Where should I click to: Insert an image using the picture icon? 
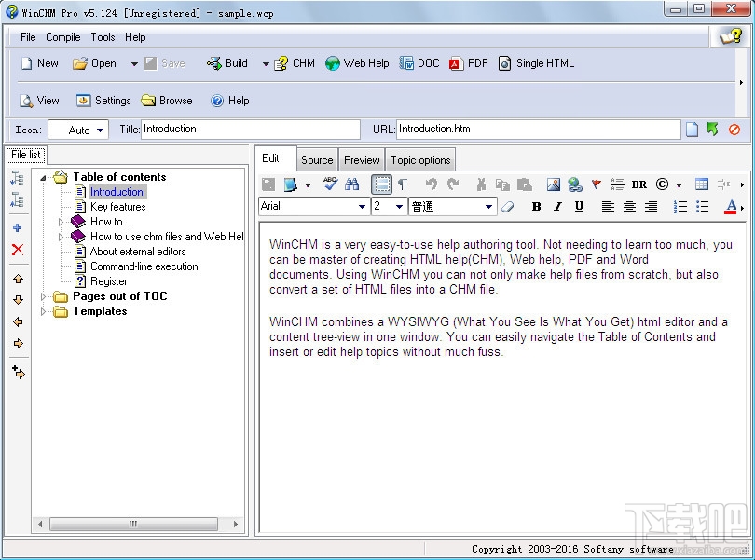[554, 184]
